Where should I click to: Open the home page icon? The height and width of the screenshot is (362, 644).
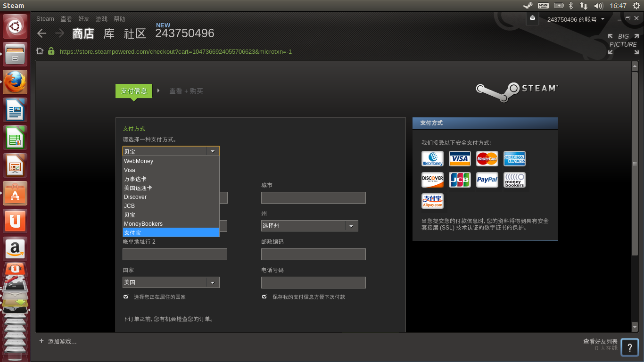click(40, 51)
